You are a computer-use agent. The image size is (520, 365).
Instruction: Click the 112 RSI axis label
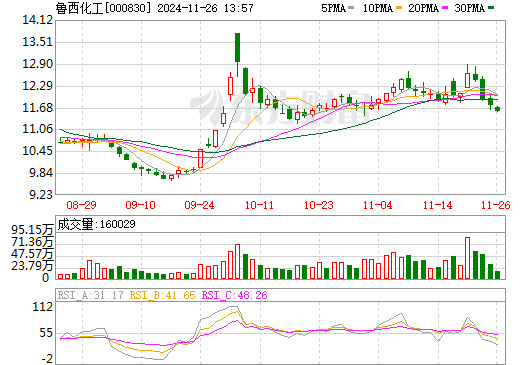click(x=42, y=307)
